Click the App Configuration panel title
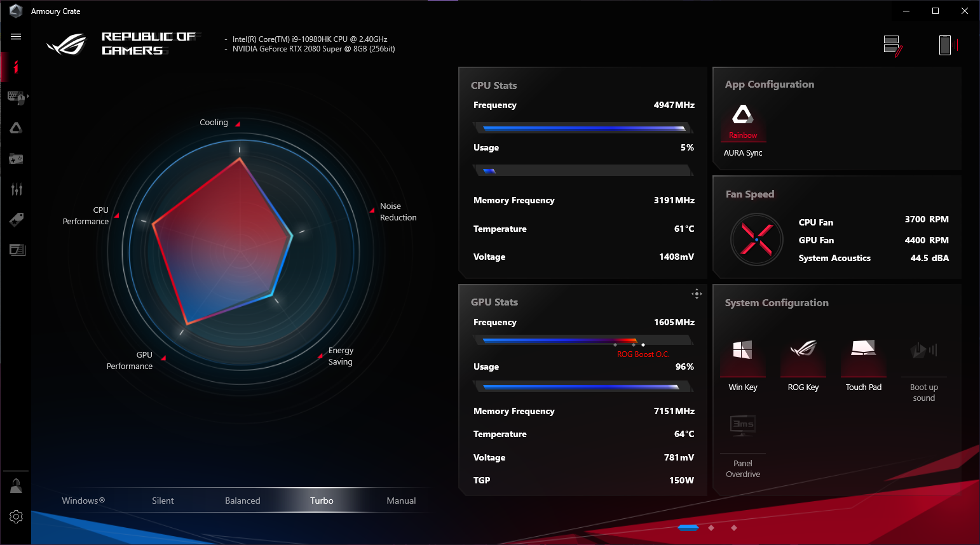980x545 pixels. coord(770,84)
